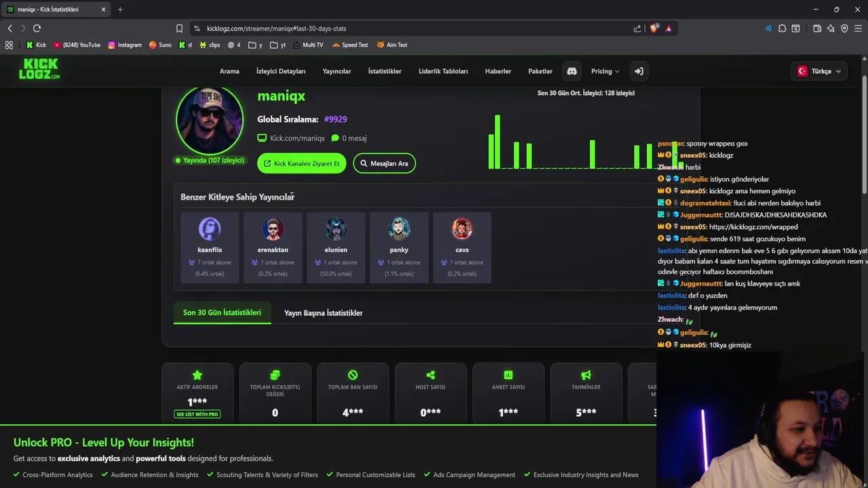Open the 'yt' bookmark folder
The height and width of the screenshot is (488, 868).
point(277,45)
